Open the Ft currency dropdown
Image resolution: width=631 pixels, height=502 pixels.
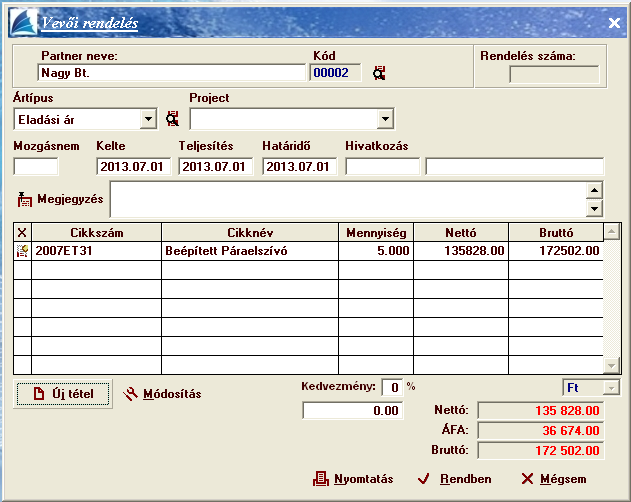tap(611, 388)
